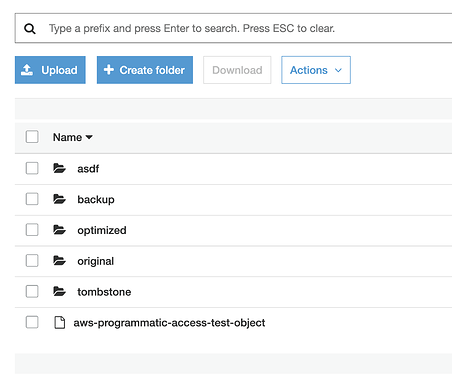Click the folder icon beside asdf
The width and height of the screenshot is (452, 375).
59,168
